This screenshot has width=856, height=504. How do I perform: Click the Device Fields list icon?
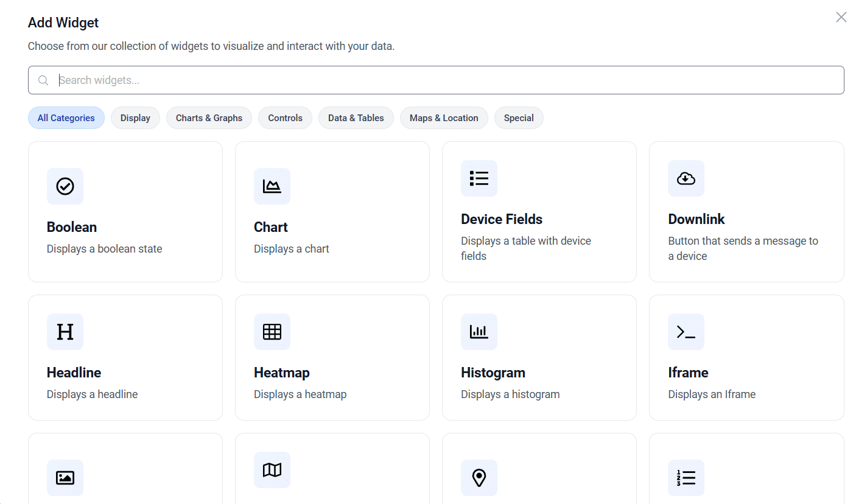coord(479,178)
